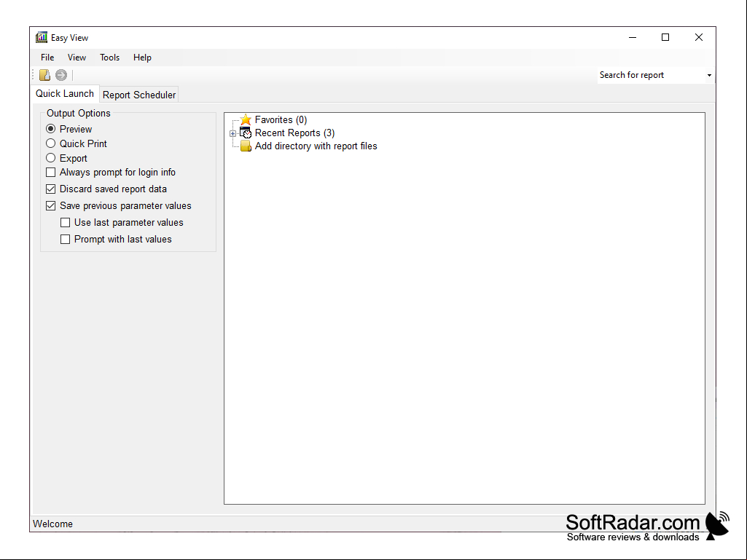Expand the Recent Reports tree node
The height and width of the screenshot is (560, 747).
[x=232, y=133]
